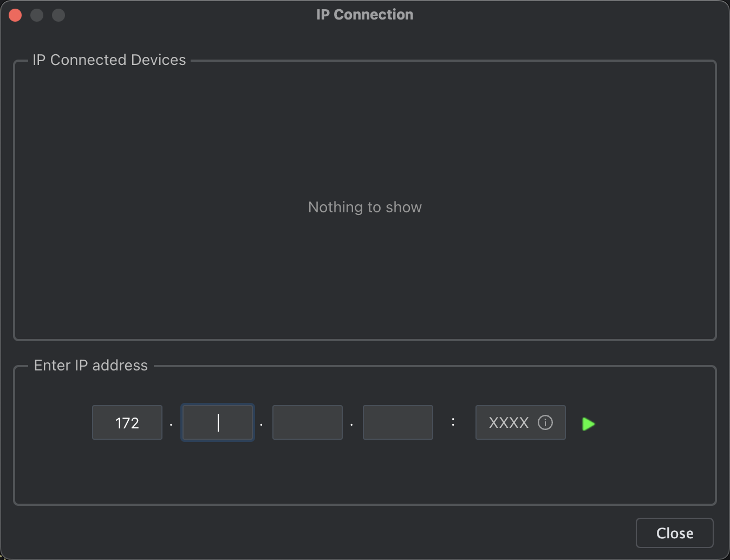The image size is (730, 560).
Task: Click the dot between first and second octets
Action: [x=171, y=425]
